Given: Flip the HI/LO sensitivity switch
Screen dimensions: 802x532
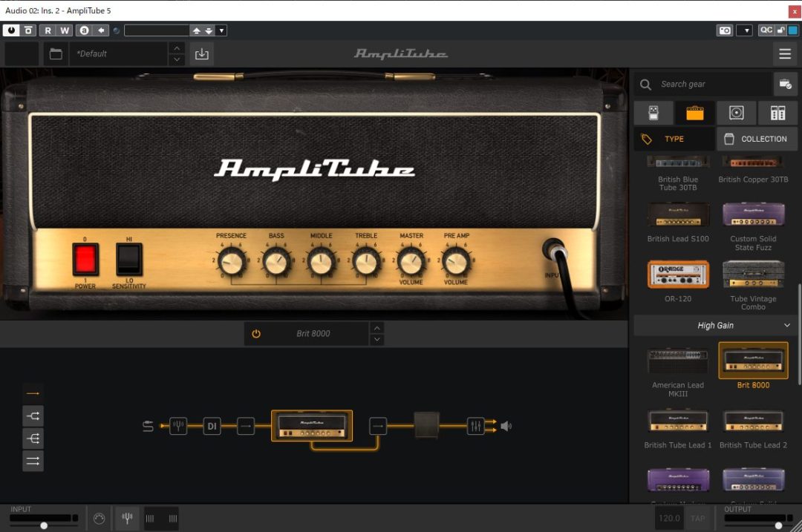Looking at the screenshot, I should (129, 259).
